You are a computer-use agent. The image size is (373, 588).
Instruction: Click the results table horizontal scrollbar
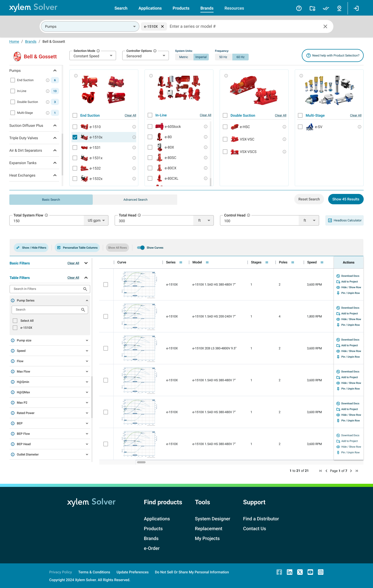141,462
